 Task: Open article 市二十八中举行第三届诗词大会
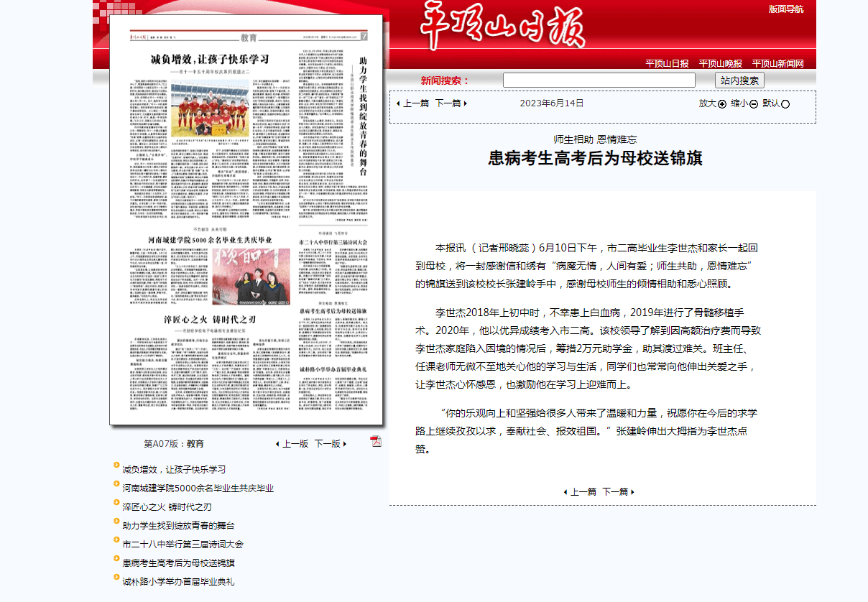pyautogui.click(x=183, y=545)
